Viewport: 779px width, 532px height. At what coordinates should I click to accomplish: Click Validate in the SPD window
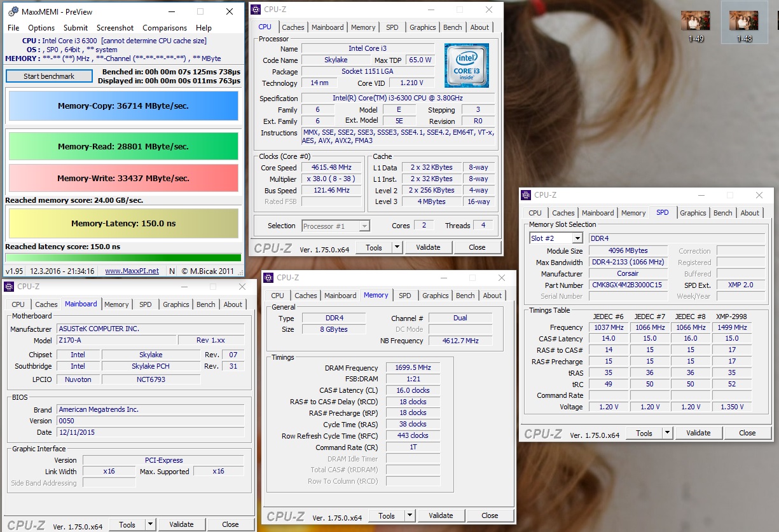(698, 433)
